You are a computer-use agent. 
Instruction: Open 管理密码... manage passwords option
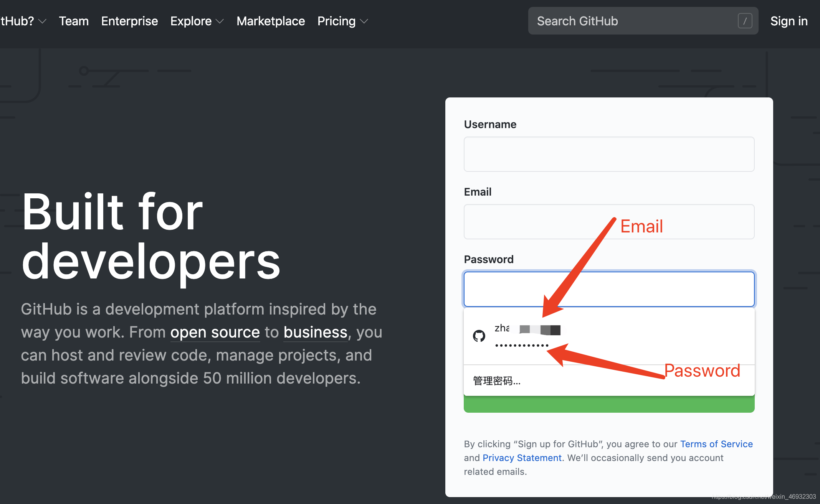coord(609,380)
